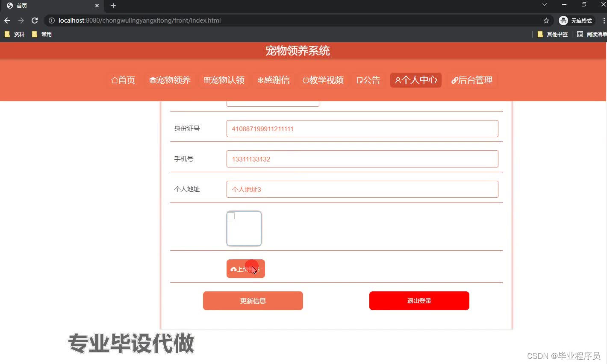Open 其他书签 bookmarks folder
This screenshot has width=607, height=364.
[552, 34]
